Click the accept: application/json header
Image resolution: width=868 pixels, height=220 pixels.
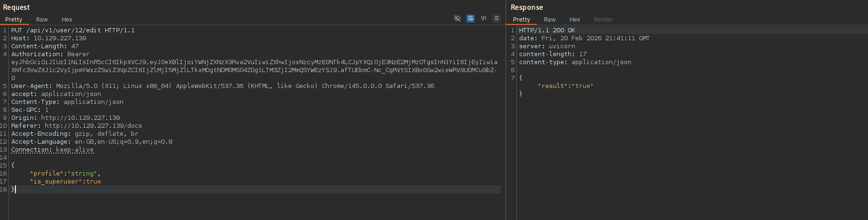56,94
